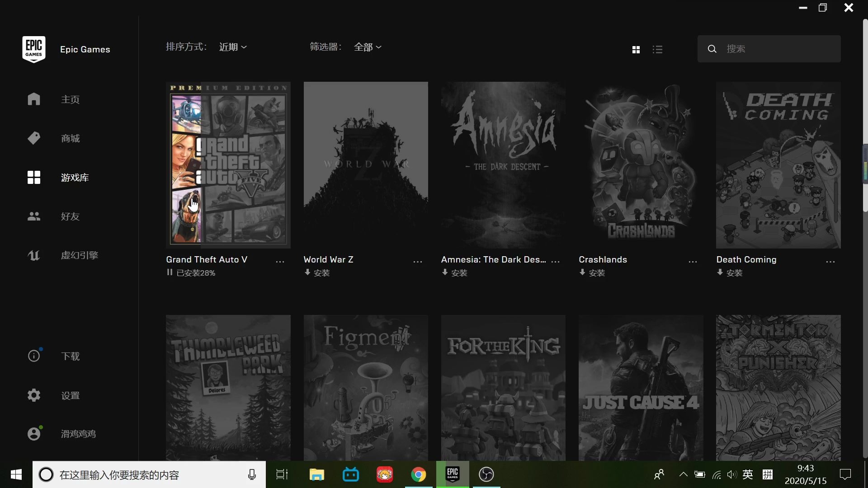Open the 设置 settings gear

tap(34, 395)
